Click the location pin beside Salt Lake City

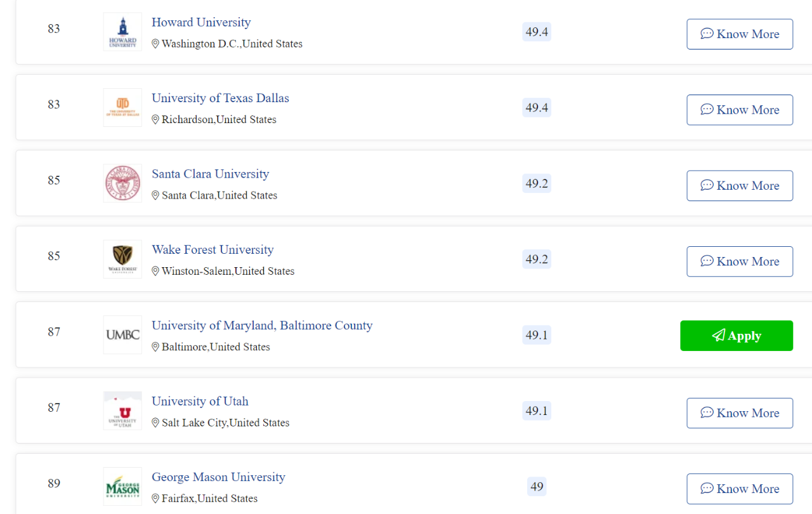point(155,423)
